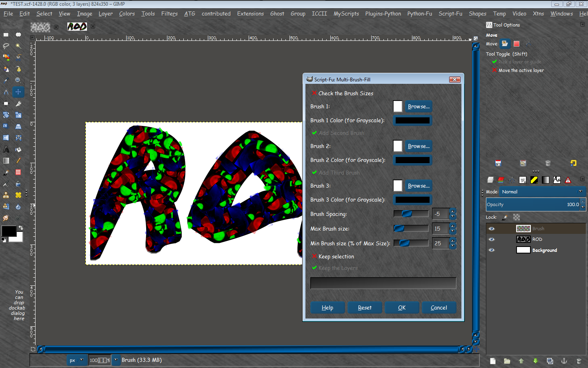
Task: Open the layer Mode dropdown
Action: 543,192
